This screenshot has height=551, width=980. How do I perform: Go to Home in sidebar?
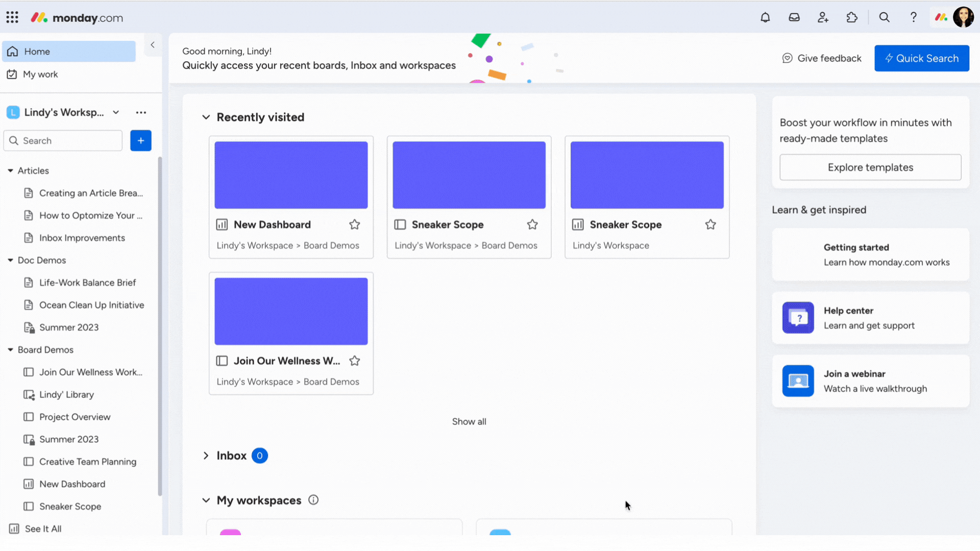point(69,52)
